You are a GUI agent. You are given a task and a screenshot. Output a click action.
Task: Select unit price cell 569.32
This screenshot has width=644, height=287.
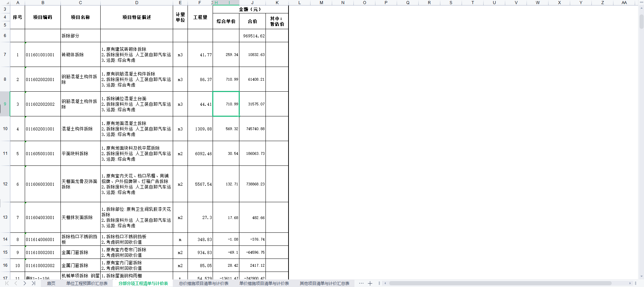[x=226, y=129]
